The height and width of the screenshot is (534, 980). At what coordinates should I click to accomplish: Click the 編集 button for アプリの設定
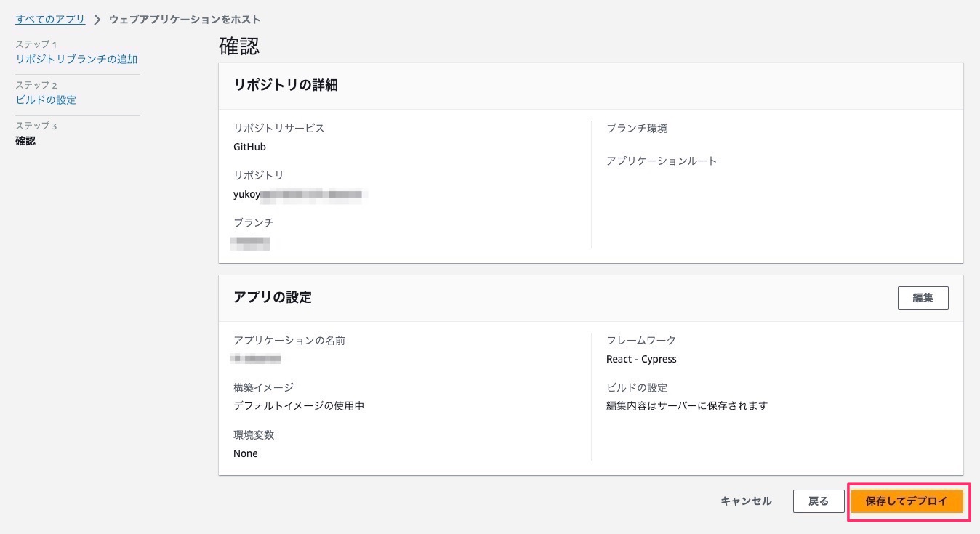click(x=923, y=297)
